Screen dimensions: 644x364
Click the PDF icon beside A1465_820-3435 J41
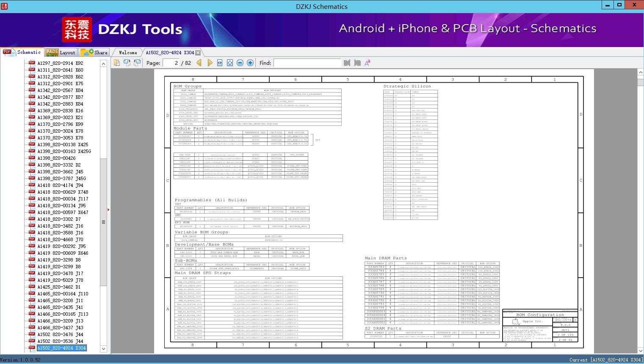(32, 307)
